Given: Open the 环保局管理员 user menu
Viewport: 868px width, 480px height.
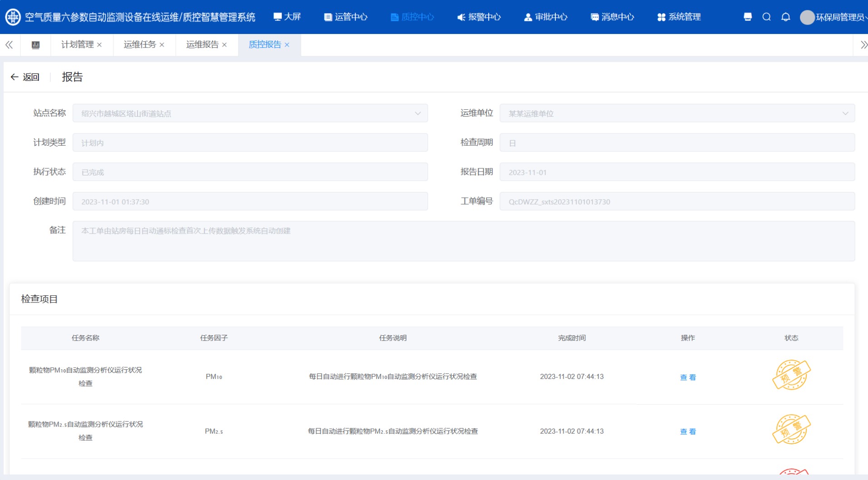Looking at the screenshot, I should 834,17.
